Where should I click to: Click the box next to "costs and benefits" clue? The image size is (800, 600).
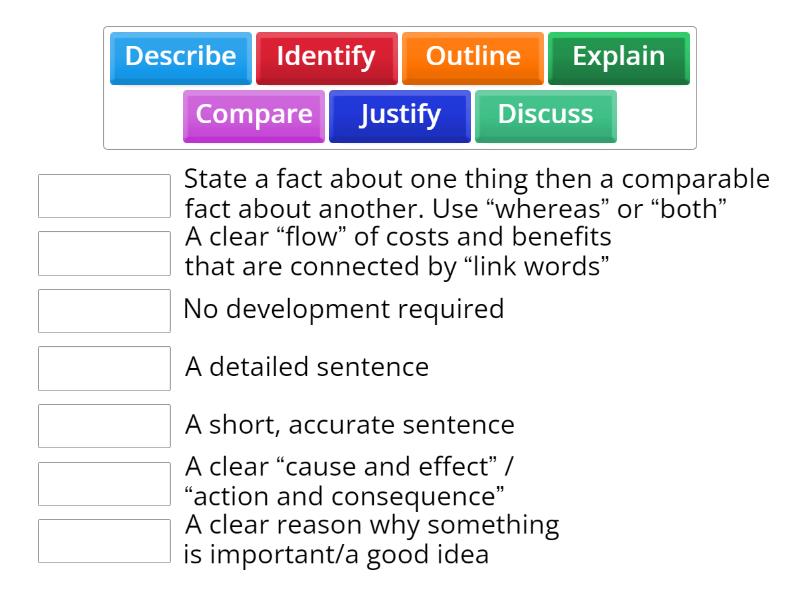pyautogui.click(x=104, y=253)
